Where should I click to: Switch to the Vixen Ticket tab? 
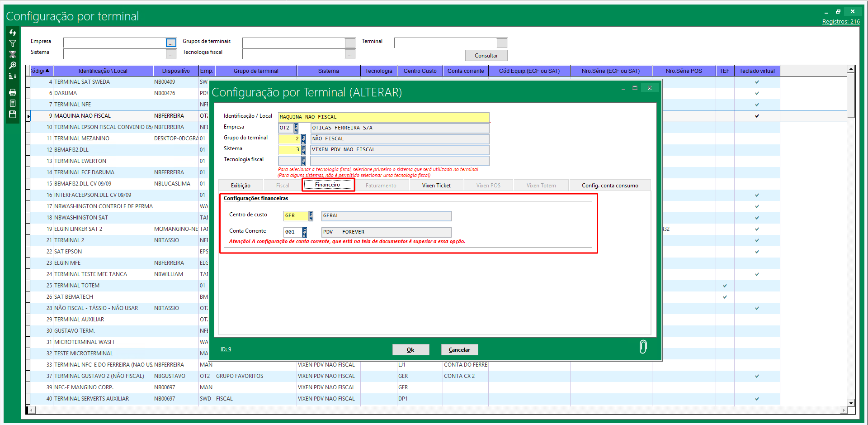[436, 186]
